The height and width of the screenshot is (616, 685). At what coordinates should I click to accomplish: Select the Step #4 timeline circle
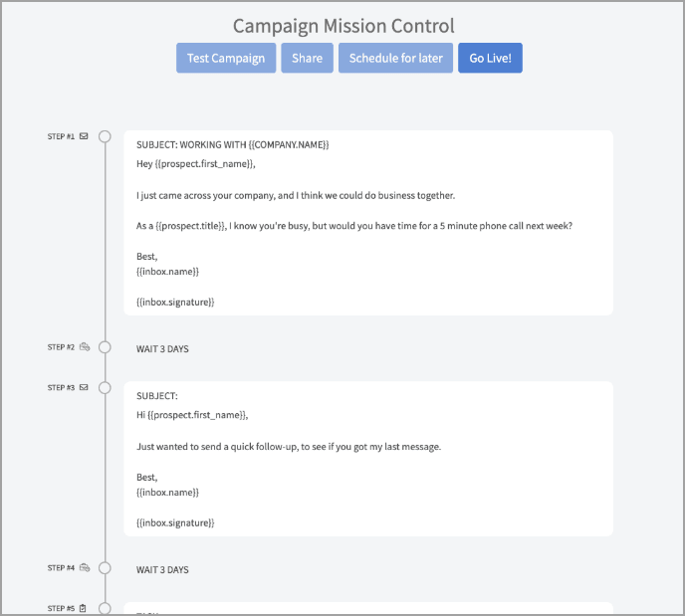[x=105, y=568]
